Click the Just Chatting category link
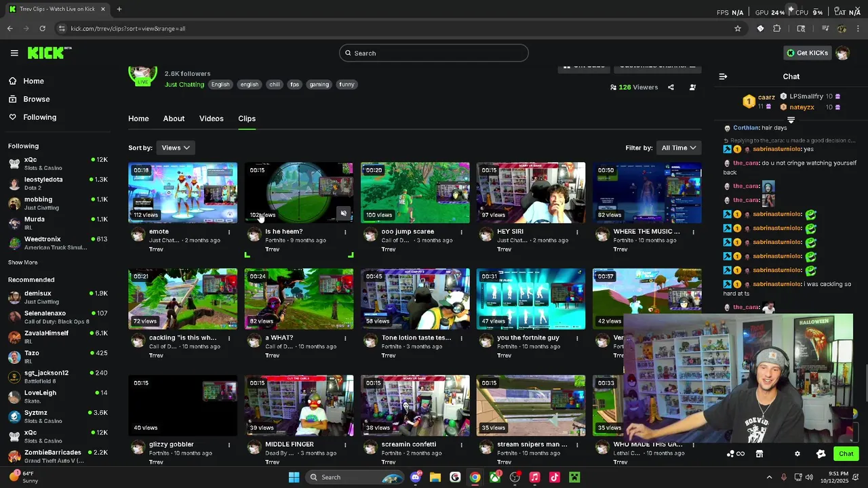 (x=184, y=85)
